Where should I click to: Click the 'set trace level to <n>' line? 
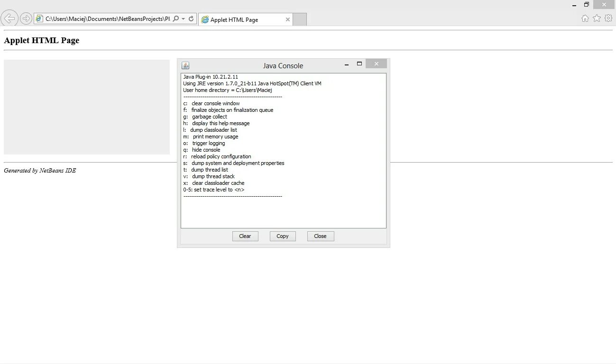click(x=214, y=190)
